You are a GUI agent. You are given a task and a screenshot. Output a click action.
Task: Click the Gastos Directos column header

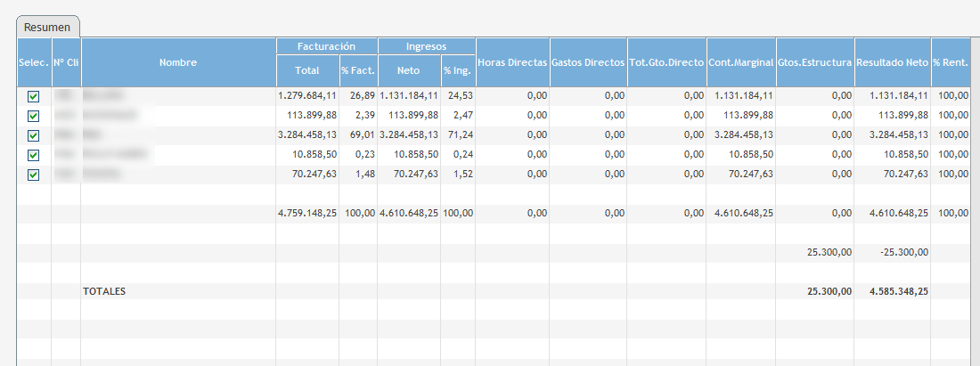click(x=588, y=62)
